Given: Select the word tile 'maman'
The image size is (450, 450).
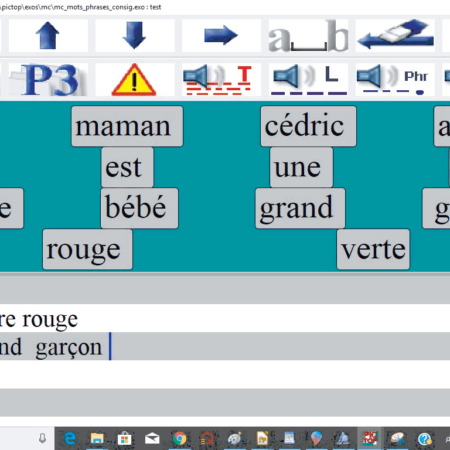Looking at the screenshot, I should point(127,126).
